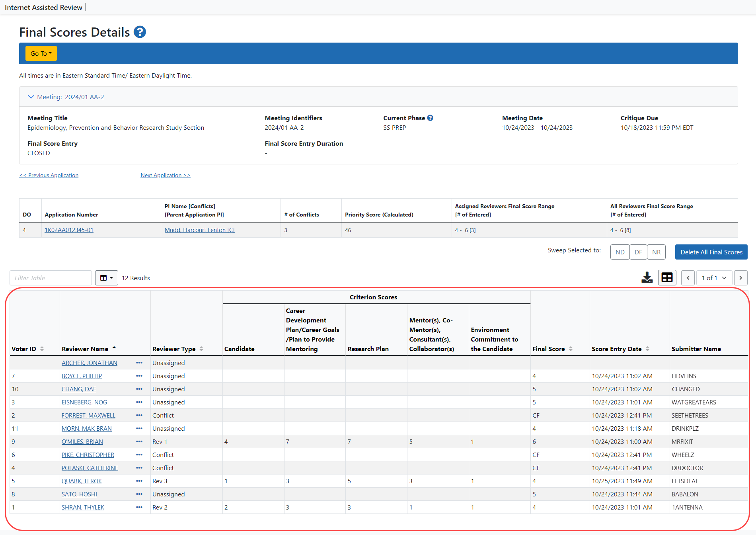This screenshot has width=756, height=535.
Task: Sort by Voter ID column
Action: [42, 349]
